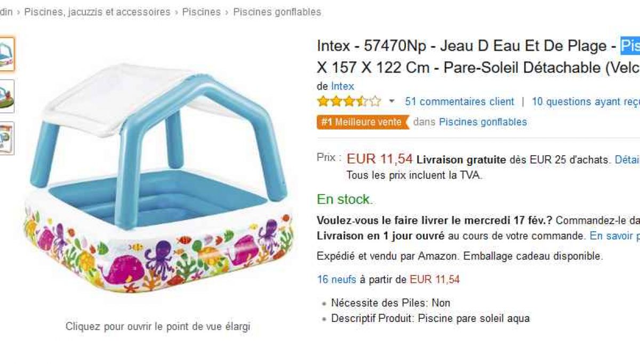Click the EUR 11,54 price
Image resolution: width=640 pixels, height=364 pixels.
380,159
